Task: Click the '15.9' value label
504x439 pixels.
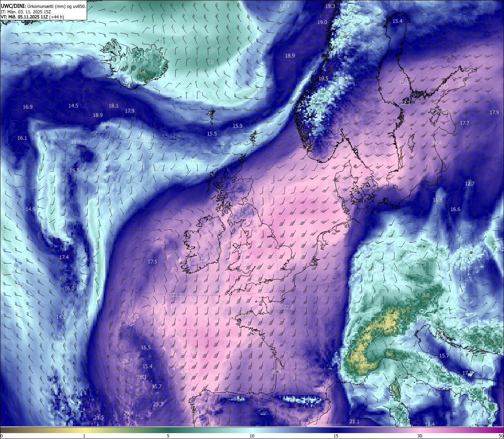Action: click(237, 126)
